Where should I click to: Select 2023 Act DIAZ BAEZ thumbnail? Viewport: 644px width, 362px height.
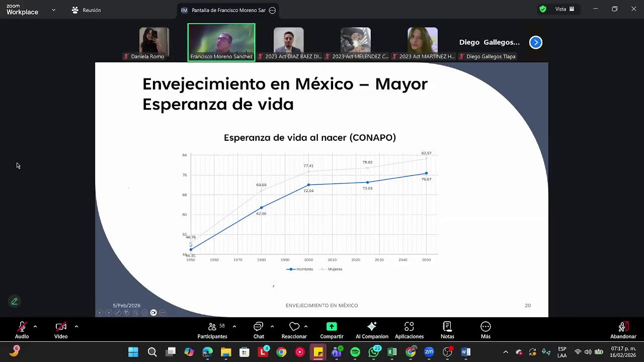coord(288,43)
